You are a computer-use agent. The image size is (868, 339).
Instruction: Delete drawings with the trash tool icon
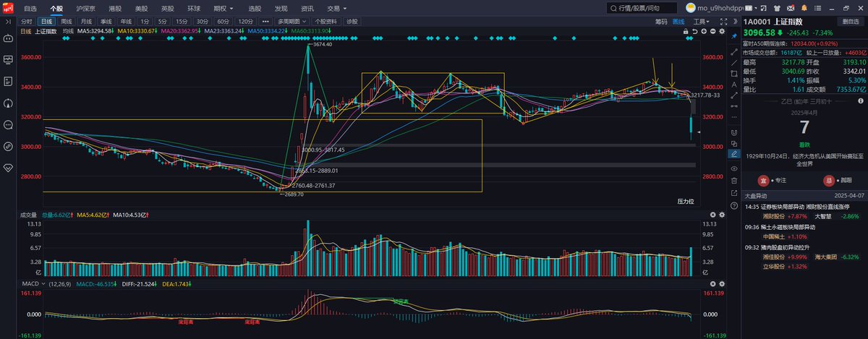pyautogui.click(x=734, y=180)
